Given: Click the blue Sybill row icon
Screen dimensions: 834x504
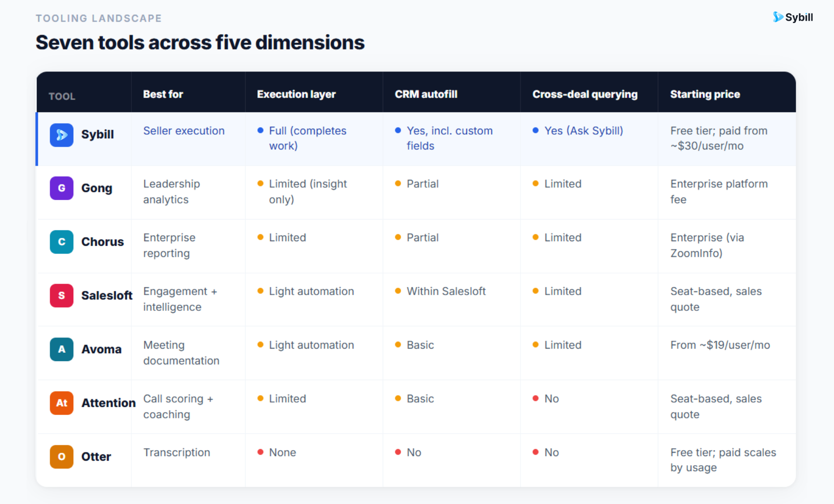Looking at the screenshot, I should 61,135.
